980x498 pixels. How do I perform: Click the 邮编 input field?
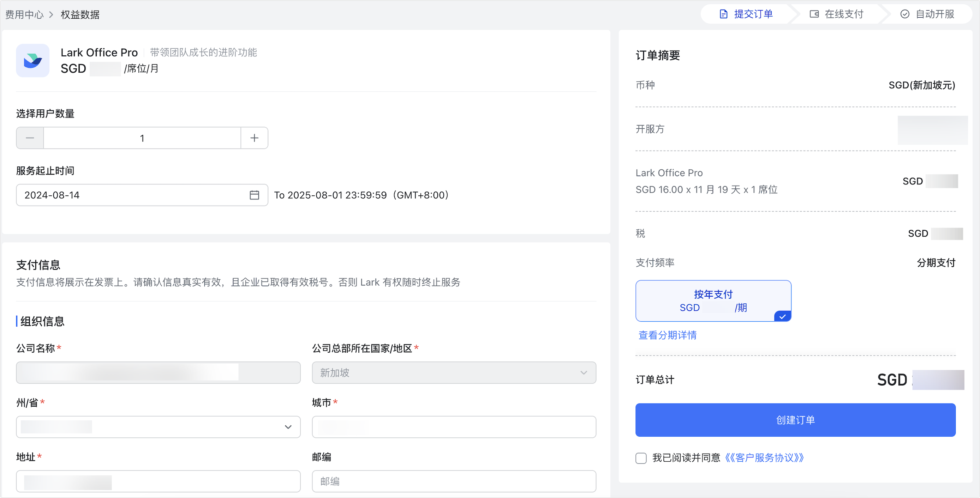click(454, 481)
